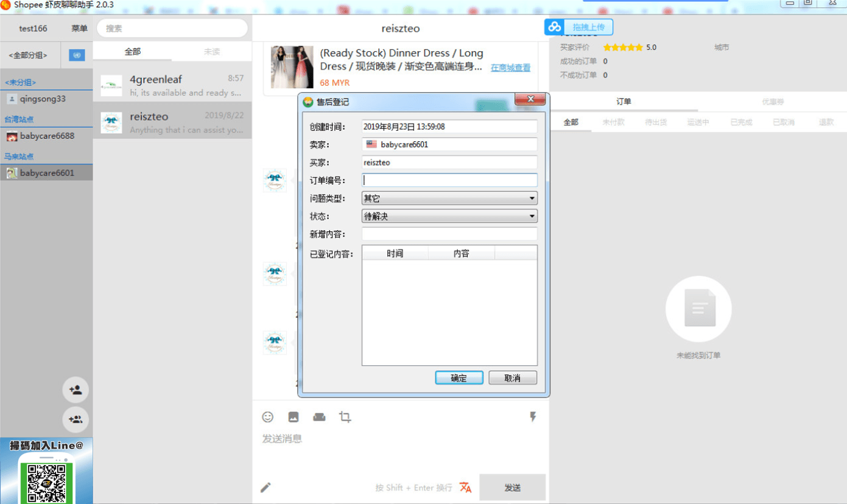Switch to the 未读 conversations tab
847x504 pixels.
[x=212, y=52]
